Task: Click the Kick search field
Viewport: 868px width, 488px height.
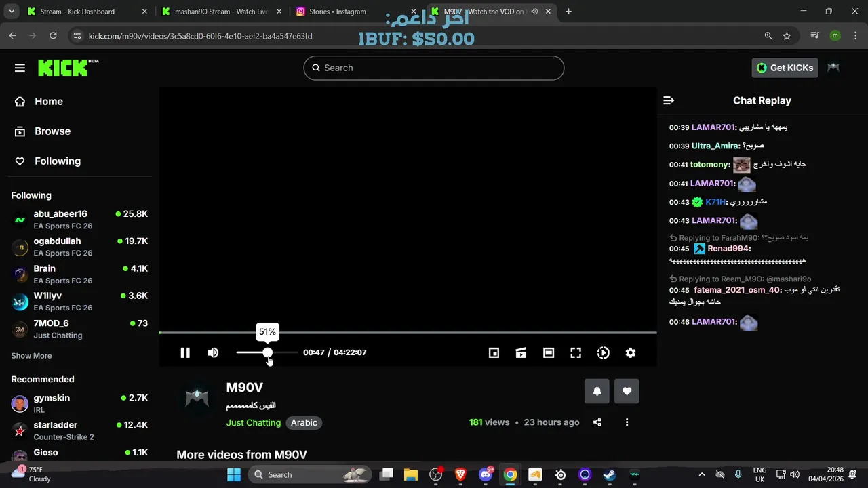Action: (434, 68)
